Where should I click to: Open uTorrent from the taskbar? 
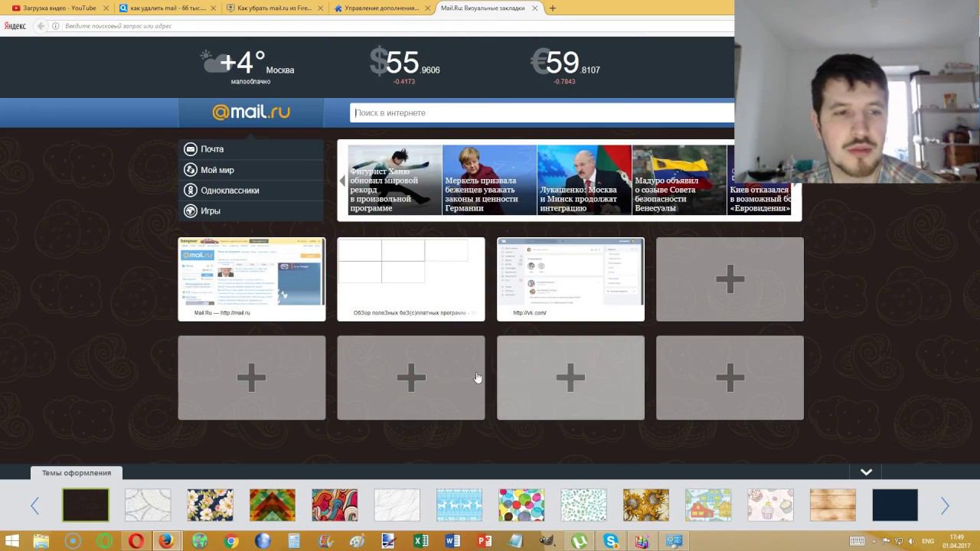[579, 541]
